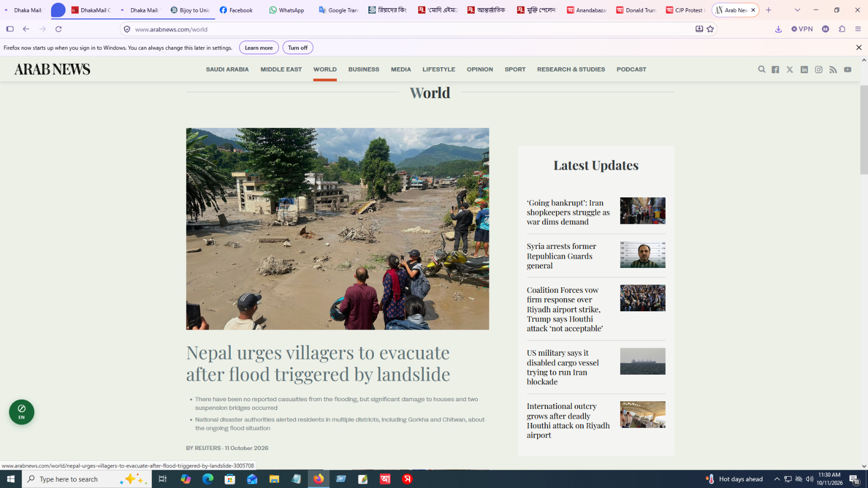Switch to the Google Translate tab

(339, 10)
